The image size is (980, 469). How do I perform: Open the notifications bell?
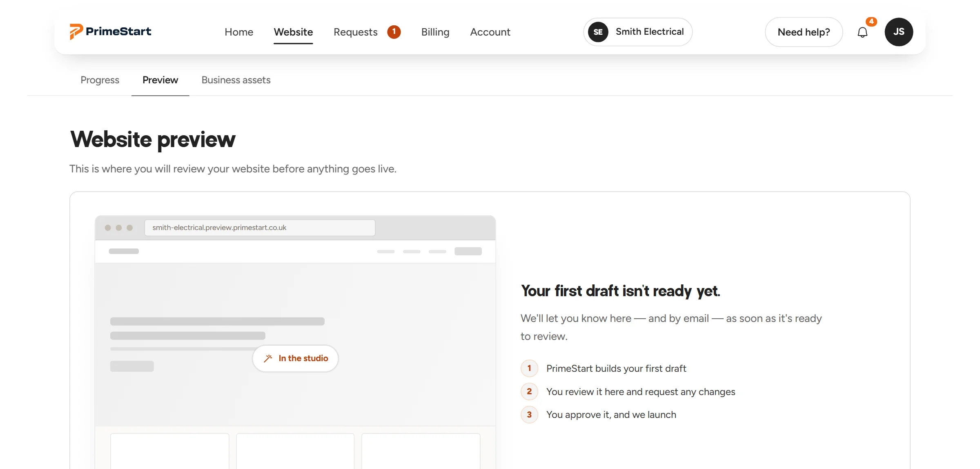click(x=862, y=32)
